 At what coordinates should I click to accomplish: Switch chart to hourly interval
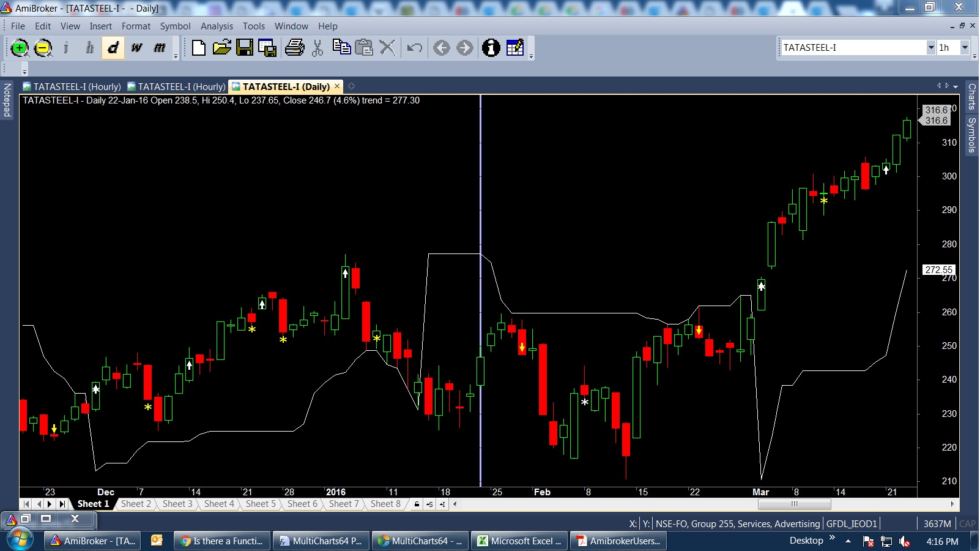point(90,48)
